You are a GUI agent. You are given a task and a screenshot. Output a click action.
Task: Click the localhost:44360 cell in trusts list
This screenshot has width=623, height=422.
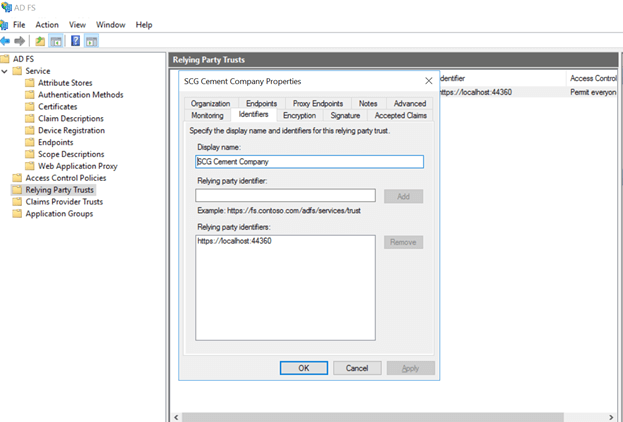point(476,92)
